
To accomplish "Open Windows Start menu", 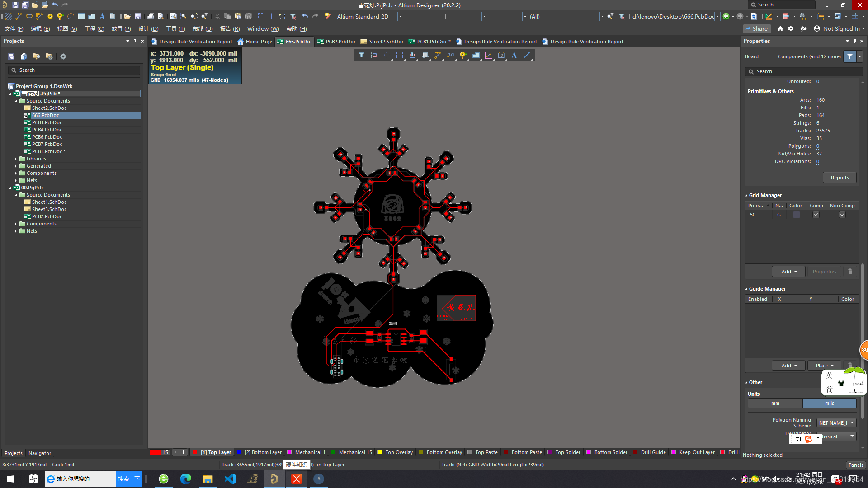I will tap(11, 479).
